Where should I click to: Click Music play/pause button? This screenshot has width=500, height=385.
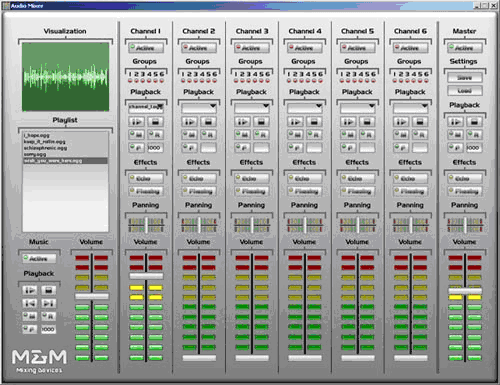pos(30,290)
